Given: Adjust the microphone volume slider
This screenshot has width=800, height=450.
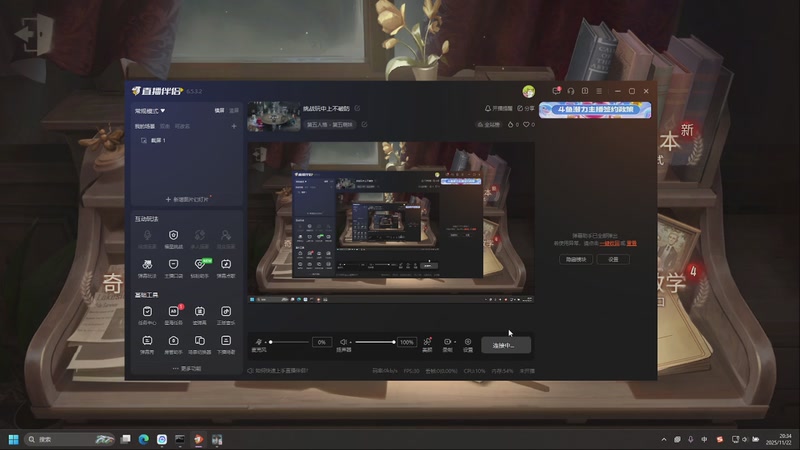Looking at the screenshot, I should click(x=289, y=342).
